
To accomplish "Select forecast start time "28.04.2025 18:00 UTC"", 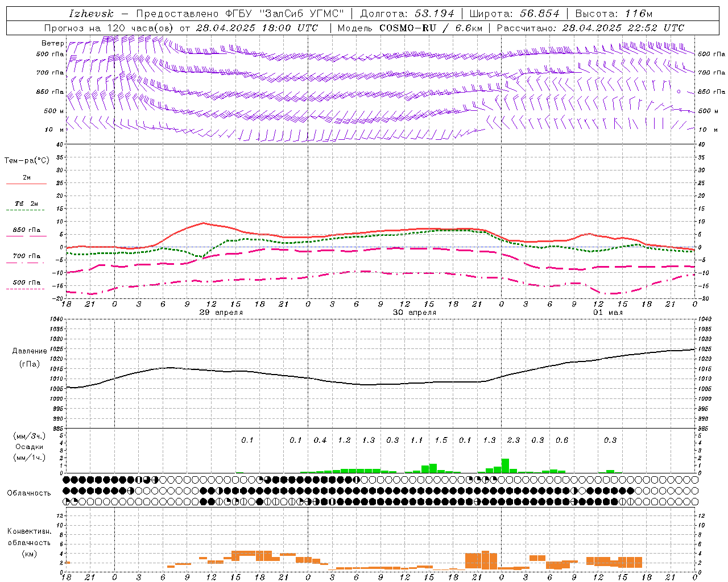I will tap(257, 28).
